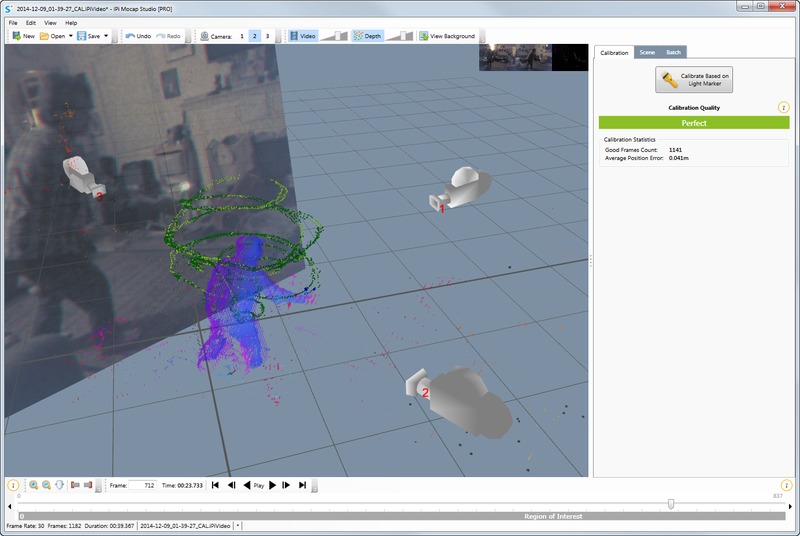
Task: Toggle the Video display mode
Action: (303, 36)
